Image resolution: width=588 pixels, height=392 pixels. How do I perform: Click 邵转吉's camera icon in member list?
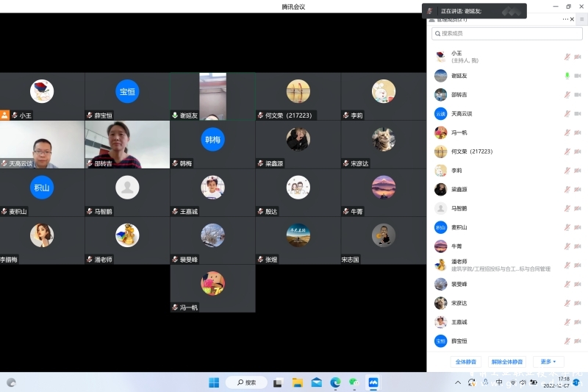(577, 95)
